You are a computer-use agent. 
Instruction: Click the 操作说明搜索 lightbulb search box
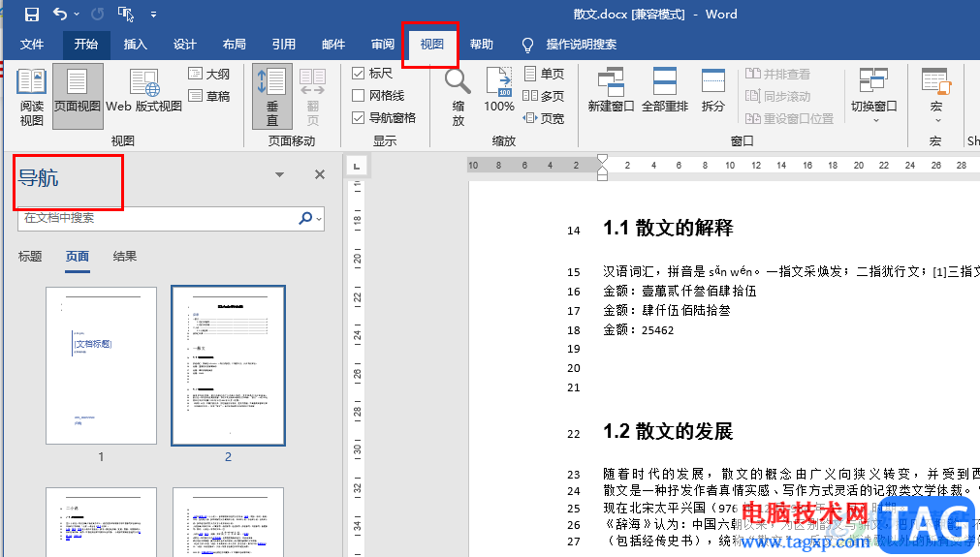tap(569, 45)
